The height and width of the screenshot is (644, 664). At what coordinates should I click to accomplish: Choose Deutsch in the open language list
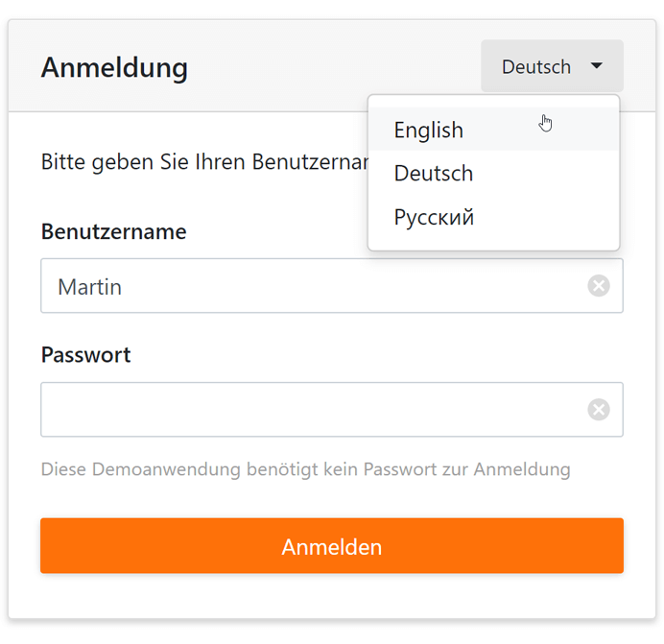(434, 174)
